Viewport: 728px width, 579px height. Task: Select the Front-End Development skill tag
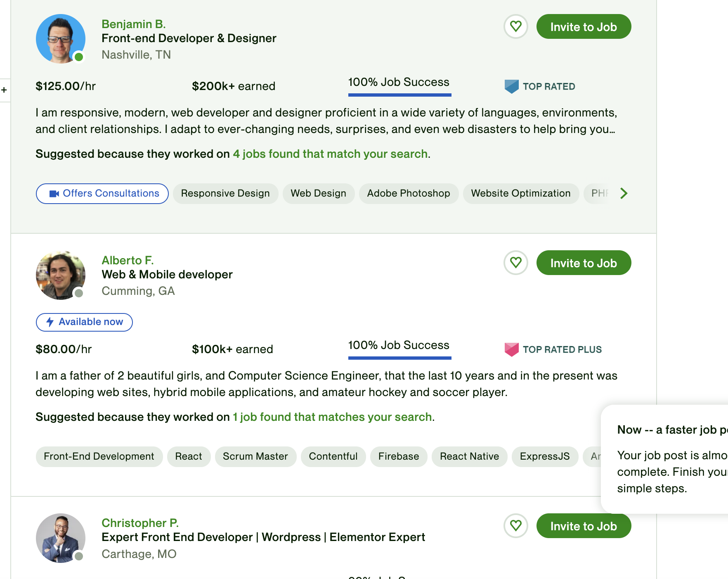pos(99,456)
